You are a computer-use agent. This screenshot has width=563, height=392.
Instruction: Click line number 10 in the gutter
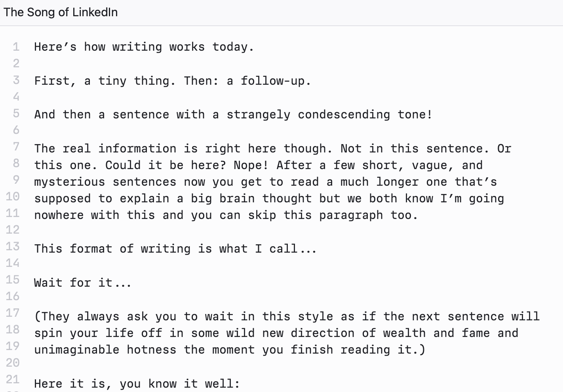13,196
